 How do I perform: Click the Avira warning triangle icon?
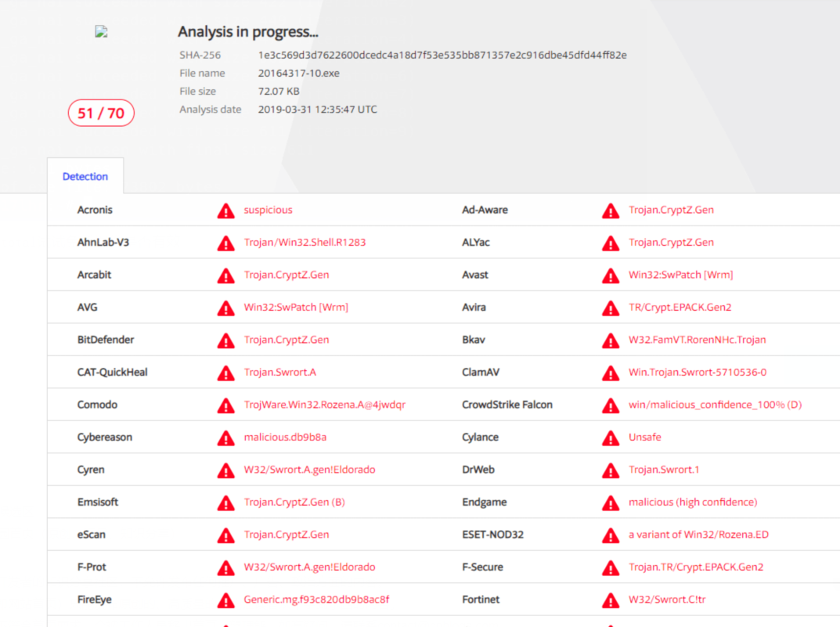(x=611, y=308)
